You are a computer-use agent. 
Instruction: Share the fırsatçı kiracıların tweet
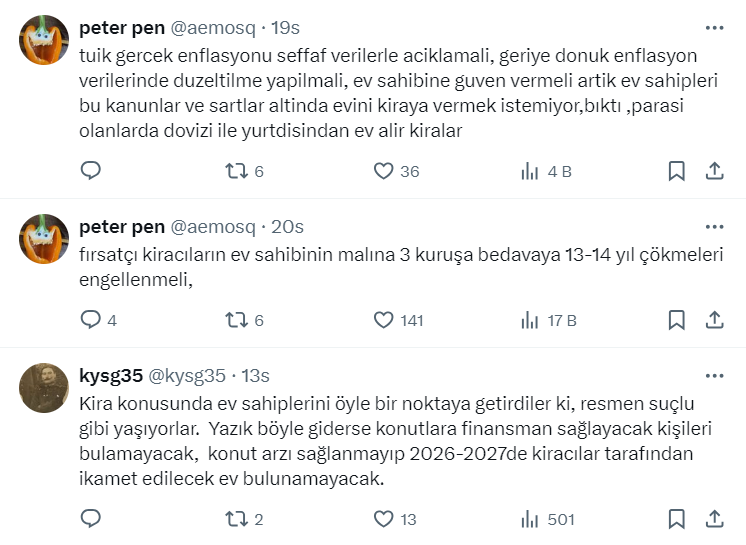coord(714,320)
